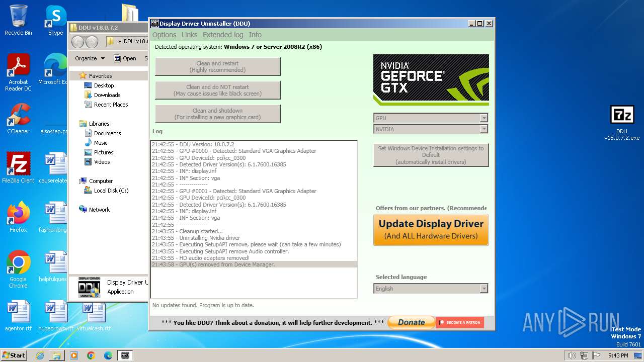Open Windows Media Player taskbar icon
The height and width of the screenshot is (362, 644).
74,355
